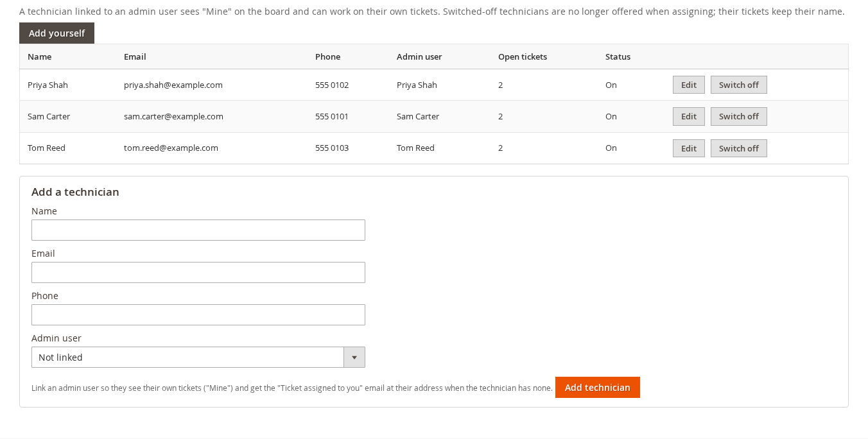Select the email sam.carter@example.com
The height and width of the screenshot is (439, 868).
pyautogui.click(x=173, y=116)
